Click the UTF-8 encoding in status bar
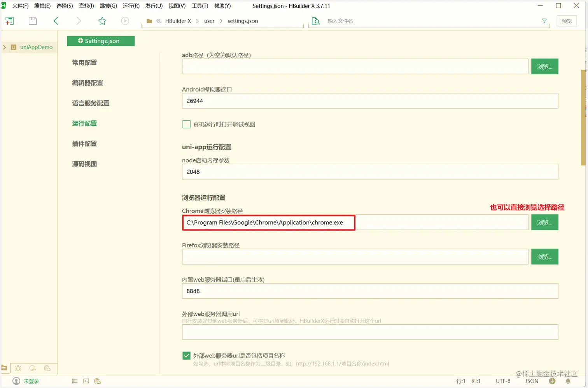This screenshot has height=388, width=588. pyautogui.click(x=503, y=381)
